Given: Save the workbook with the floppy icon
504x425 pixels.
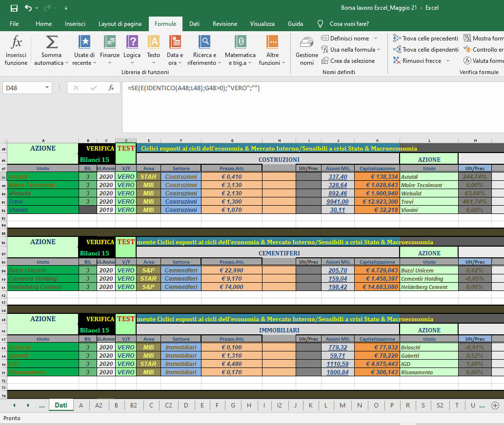Looking at the screenshot, I should point(14,8).
